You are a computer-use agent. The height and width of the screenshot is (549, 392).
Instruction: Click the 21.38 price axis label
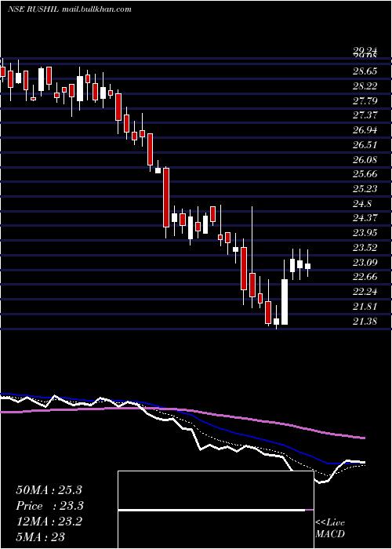click(365, 321)
